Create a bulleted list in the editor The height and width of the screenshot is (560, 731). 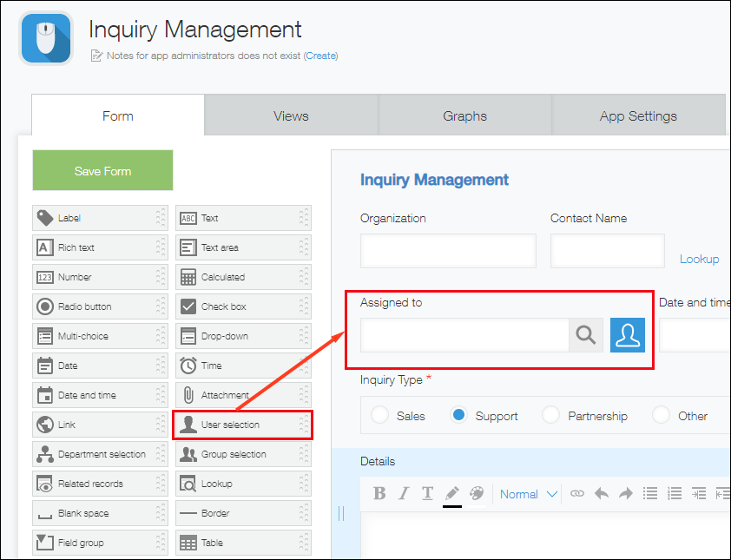[x=650, y=493]
